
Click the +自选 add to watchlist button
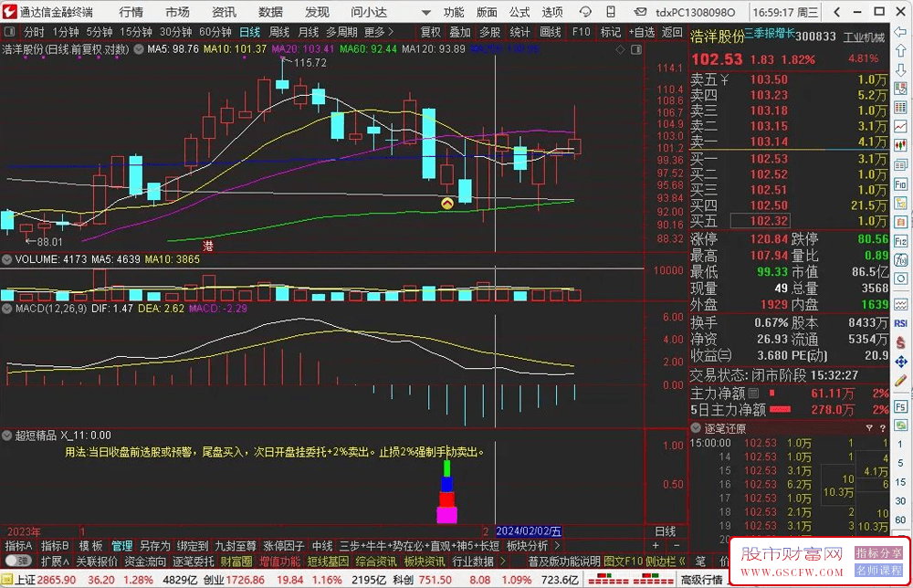(x=642, y=32)
